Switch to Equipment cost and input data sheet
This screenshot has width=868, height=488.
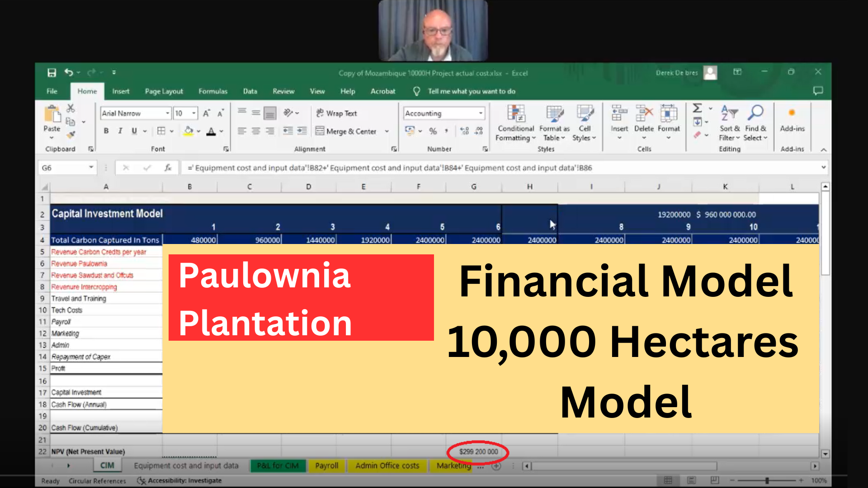186,465
